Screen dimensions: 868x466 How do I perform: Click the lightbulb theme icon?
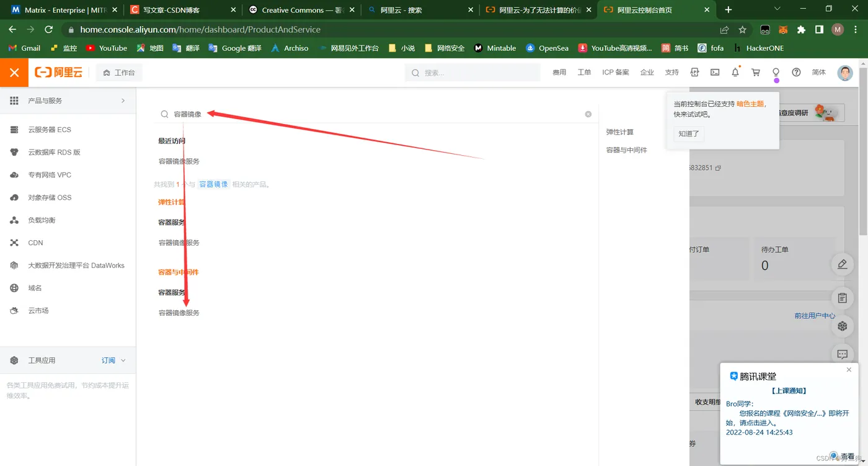coord(776,73)
